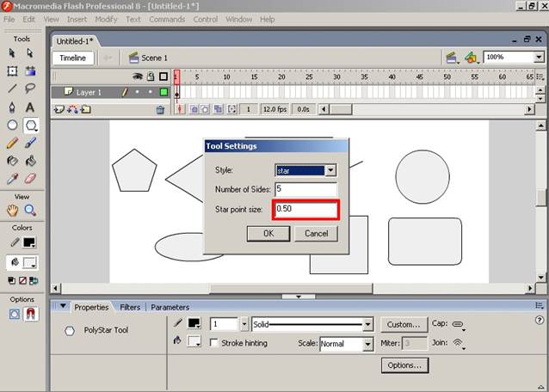The image size is (549, 392).
Task: Click Cancel in Tool Settings
Action: click(316, 234)
